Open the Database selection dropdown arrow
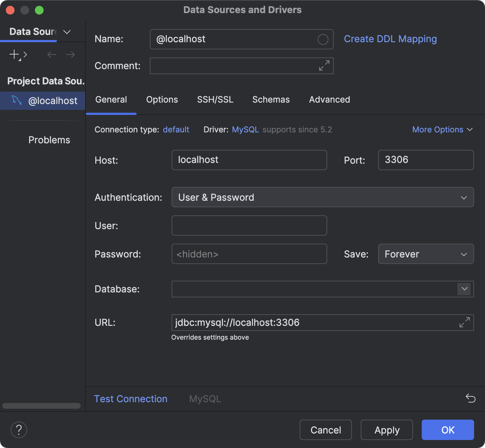The width and height of the screenshot is (485, 448). (x=464, y=289)
